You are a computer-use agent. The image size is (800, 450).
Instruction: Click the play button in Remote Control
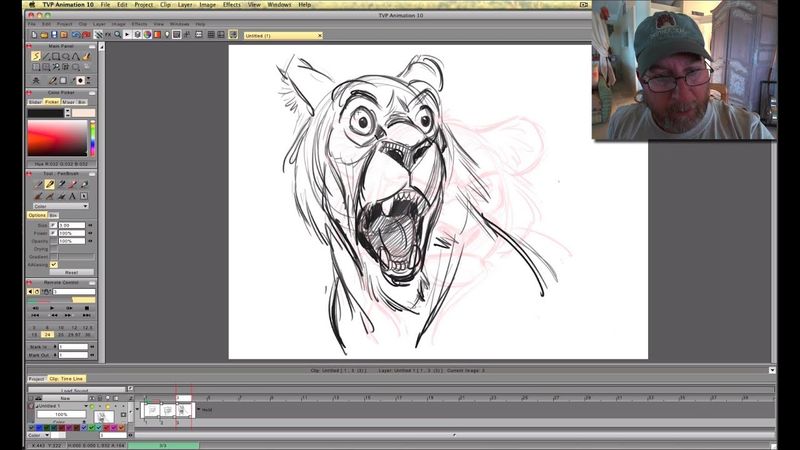[x=52, y=308]
